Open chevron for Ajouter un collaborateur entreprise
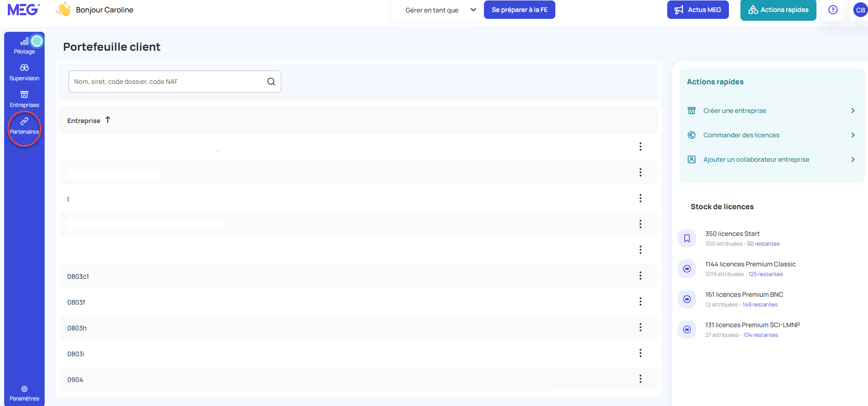 853,159
